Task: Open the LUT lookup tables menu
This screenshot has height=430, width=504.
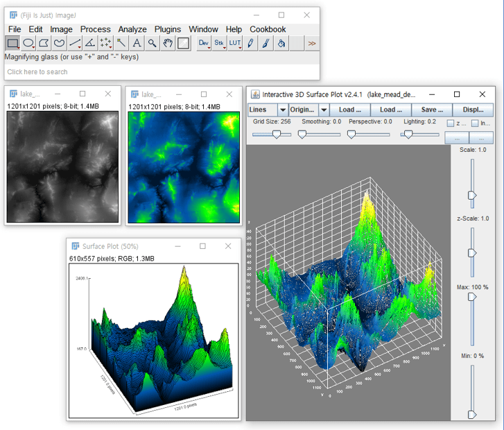Action: pos(235,43)
